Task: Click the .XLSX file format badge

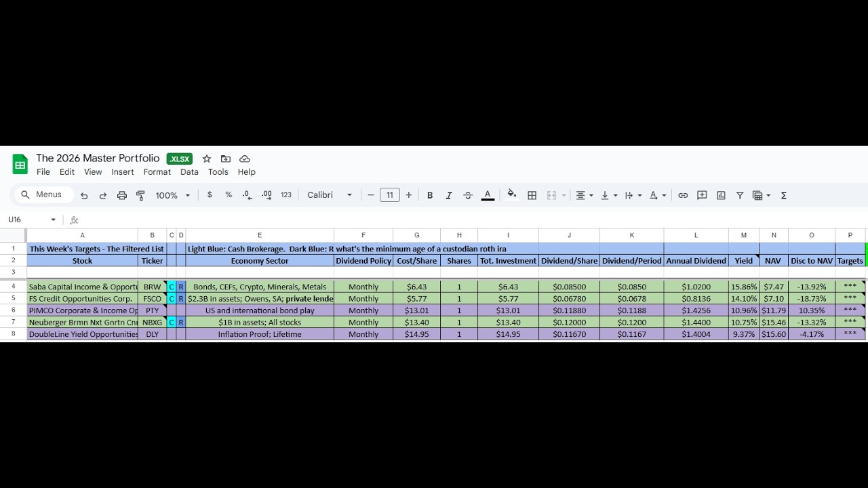Action: coord(180,159)
